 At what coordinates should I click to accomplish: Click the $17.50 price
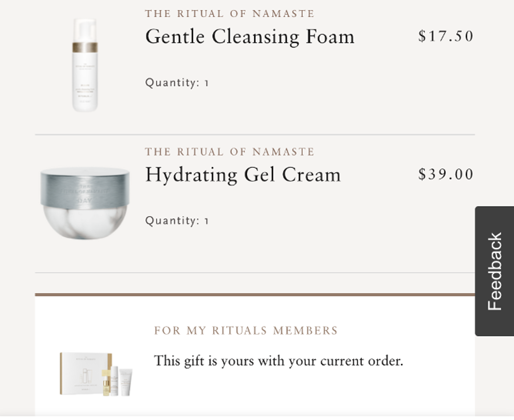(446, 36)
